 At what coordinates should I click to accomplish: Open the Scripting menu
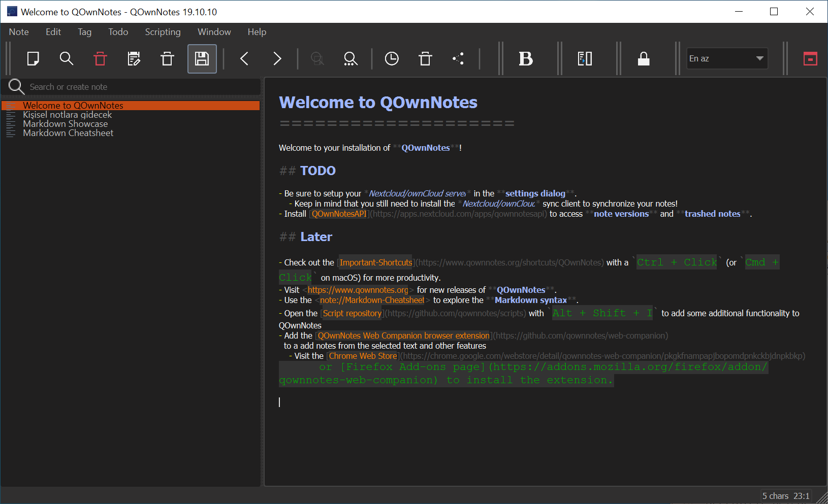(x=163, y=32)
